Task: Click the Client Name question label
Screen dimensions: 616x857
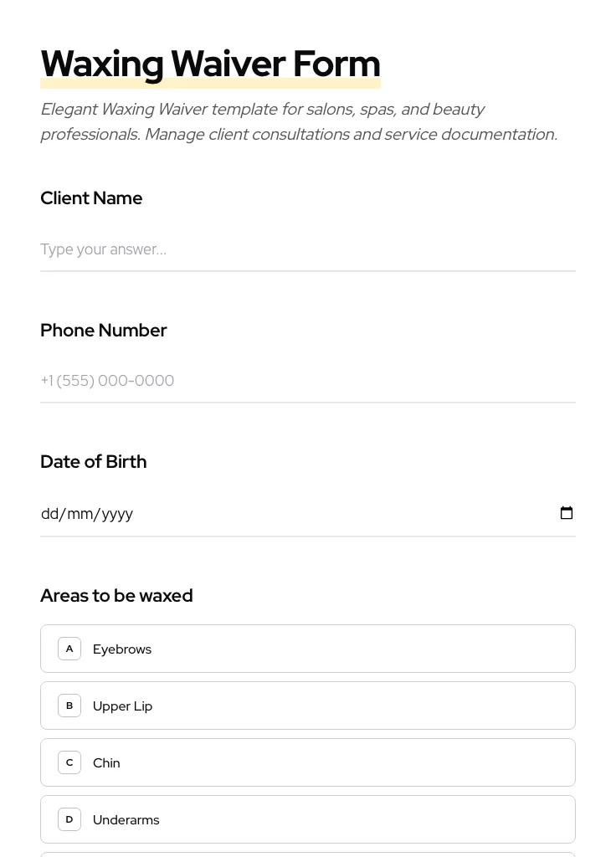Action: pos(91,198)
